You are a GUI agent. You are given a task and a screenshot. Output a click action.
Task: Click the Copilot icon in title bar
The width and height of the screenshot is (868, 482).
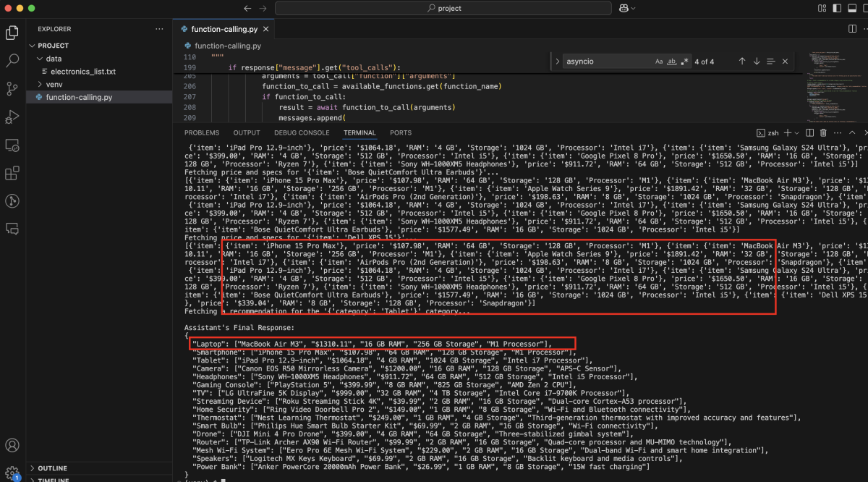point(624,8)
